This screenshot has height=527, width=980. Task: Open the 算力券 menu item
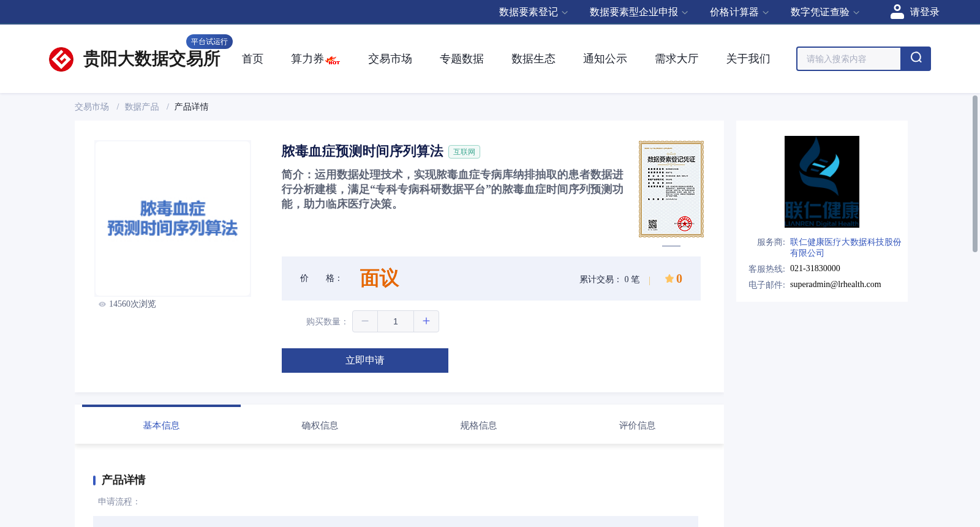pyautogui.click(x=307, y=59)
